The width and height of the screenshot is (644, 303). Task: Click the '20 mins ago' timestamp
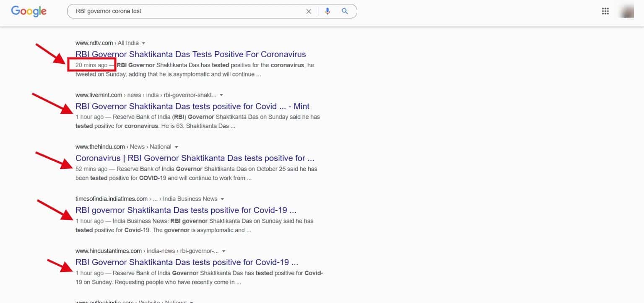(x=91, y=65)
